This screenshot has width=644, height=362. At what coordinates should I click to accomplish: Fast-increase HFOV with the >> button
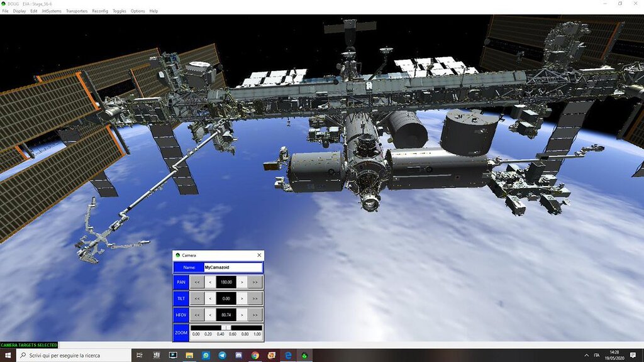click(x=255, y=314)
